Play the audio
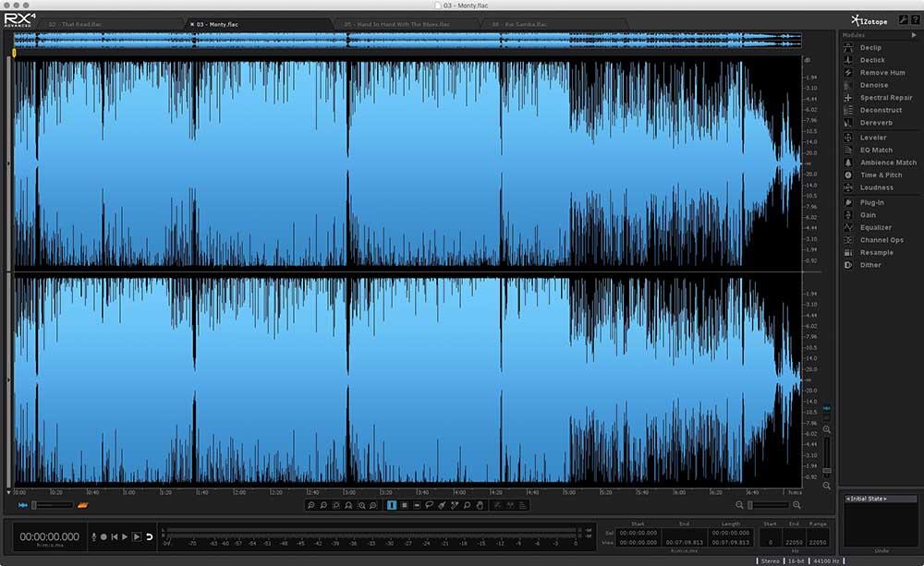Viewport: 924px width, 566px height. (x=125, y=537)
